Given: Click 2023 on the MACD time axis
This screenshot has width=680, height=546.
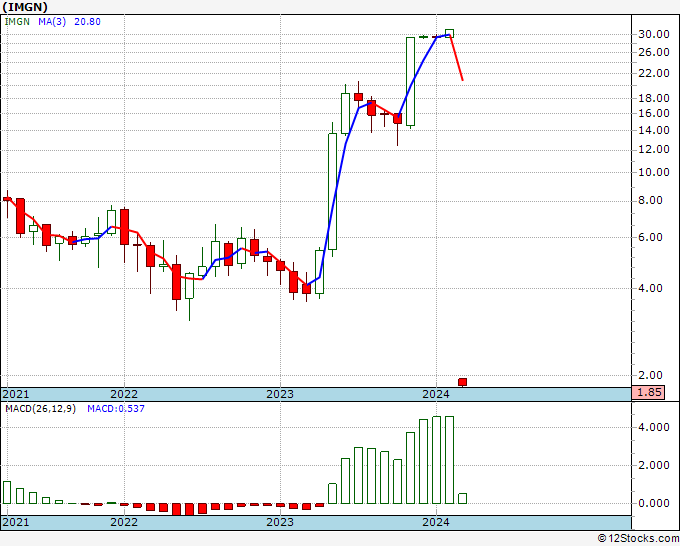Looking at the screenshot, I should point(280,522).
